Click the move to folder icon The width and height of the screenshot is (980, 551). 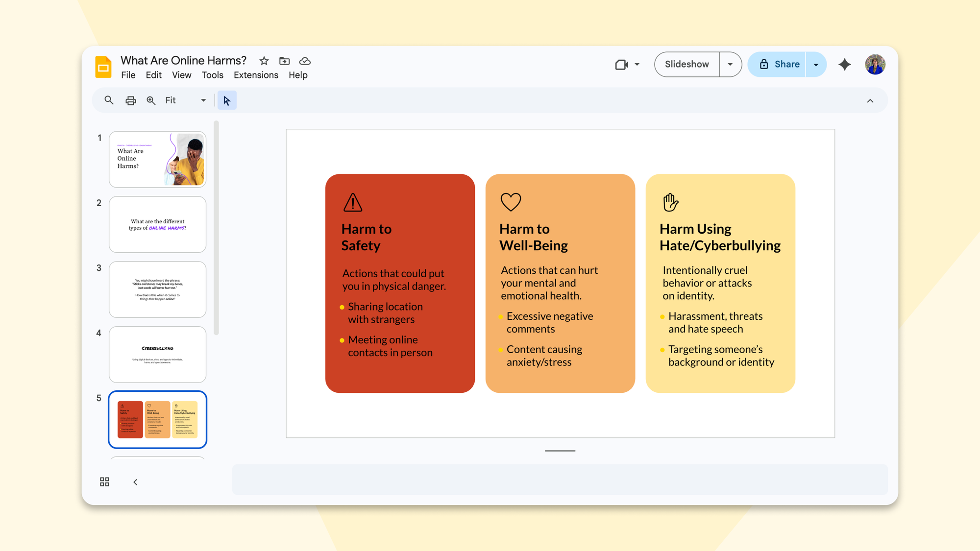click(x=284, y=61)
